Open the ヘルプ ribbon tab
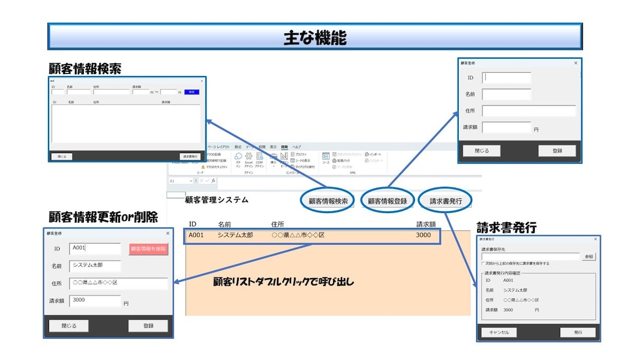The image size is (644, 362). [297, 147]
